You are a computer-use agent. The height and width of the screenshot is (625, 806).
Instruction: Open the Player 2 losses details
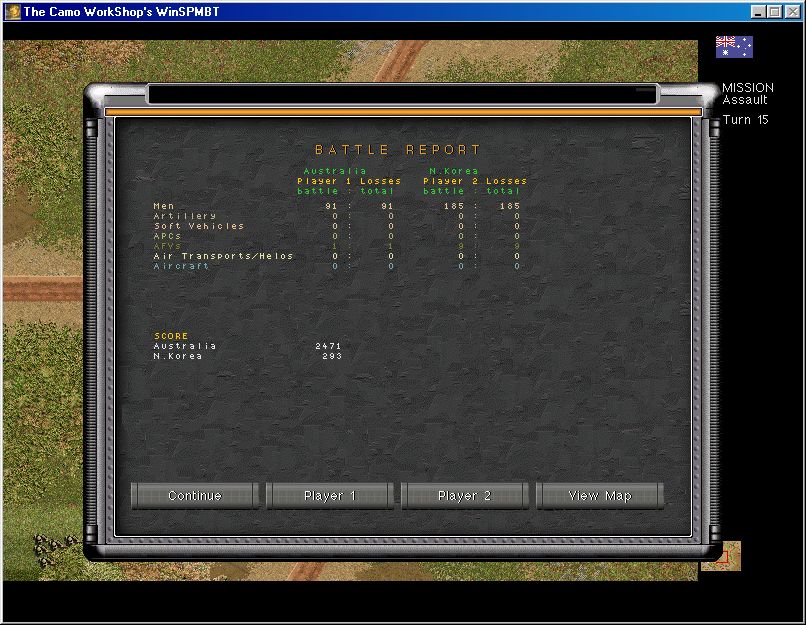[465, 495]
